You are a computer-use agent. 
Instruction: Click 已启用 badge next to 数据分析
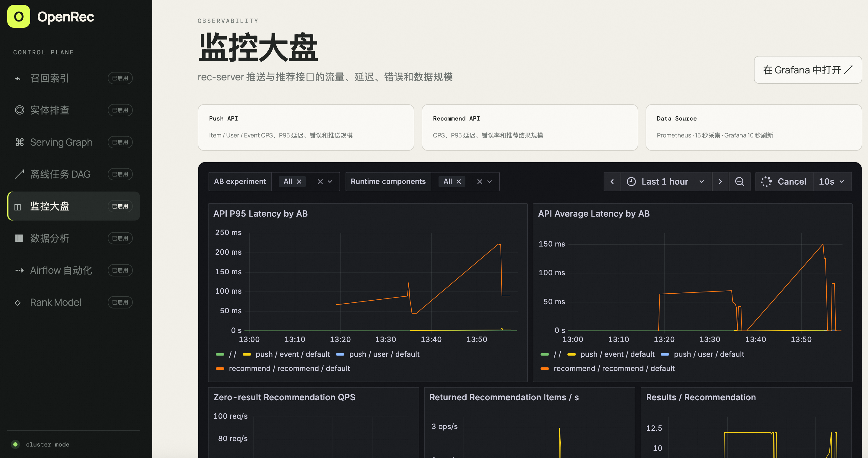120,238
